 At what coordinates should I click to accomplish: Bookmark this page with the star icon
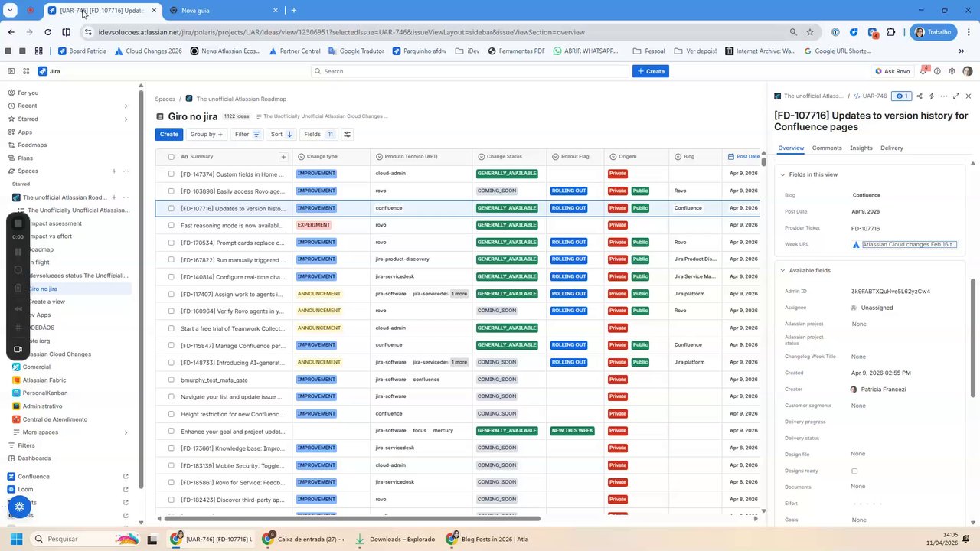coord(810,32)
